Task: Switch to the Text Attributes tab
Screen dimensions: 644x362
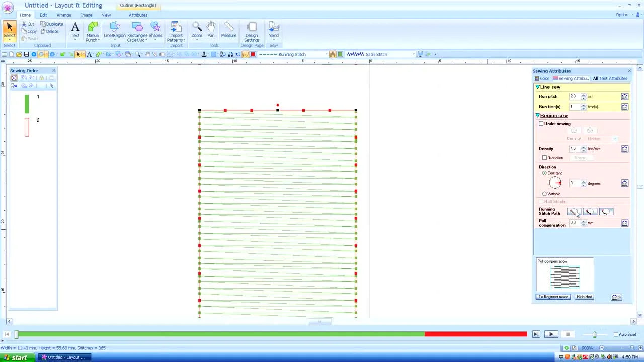Action: click(x=610, y=79)
